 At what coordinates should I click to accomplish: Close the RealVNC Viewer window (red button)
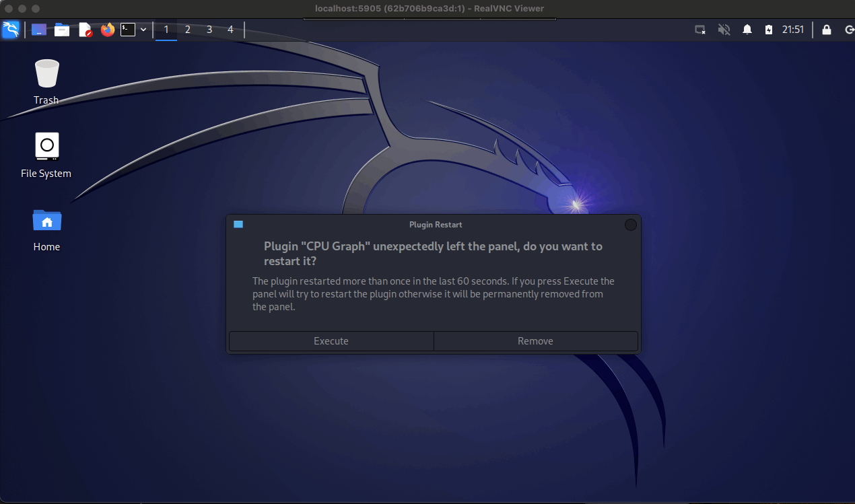pyautogui.click(x=9, y=9)
